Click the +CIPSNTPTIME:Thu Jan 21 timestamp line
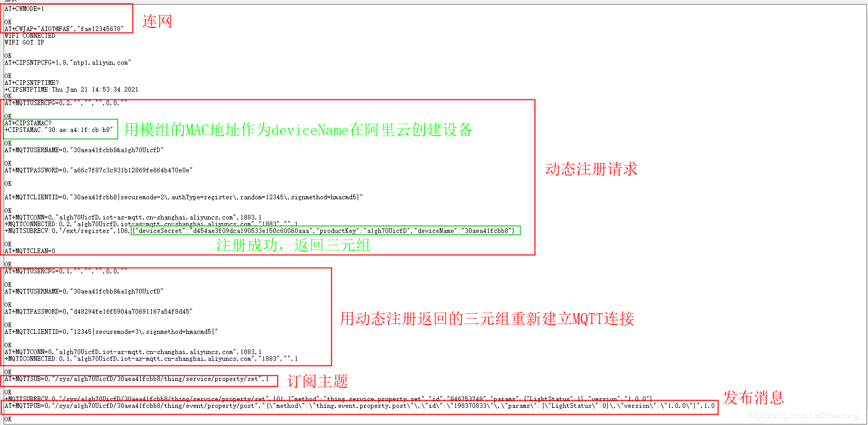The image size is (868, 425). point(71,90)
